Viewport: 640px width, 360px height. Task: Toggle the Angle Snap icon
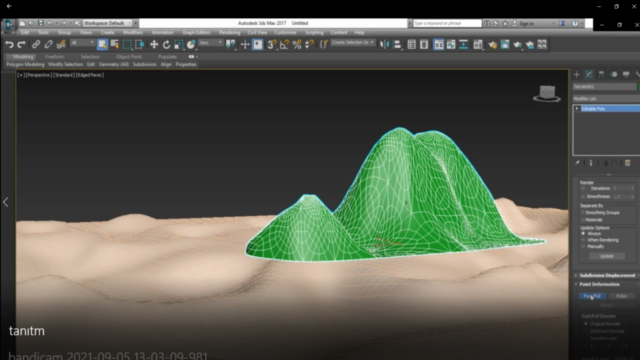pos(284,44)
